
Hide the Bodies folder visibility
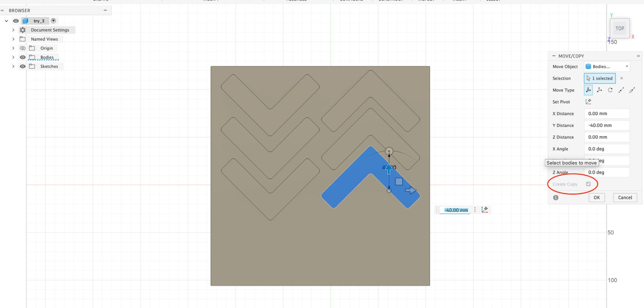coord(23,57)
